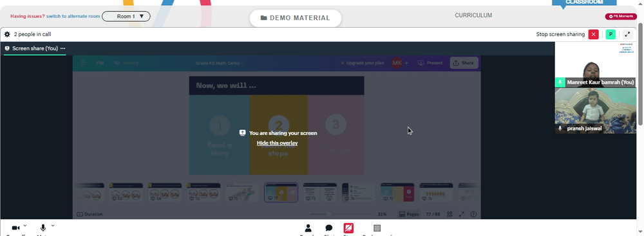Viewport: 644px width, 236px height.
Task: Open the Background effects icon
Action: 377,228
